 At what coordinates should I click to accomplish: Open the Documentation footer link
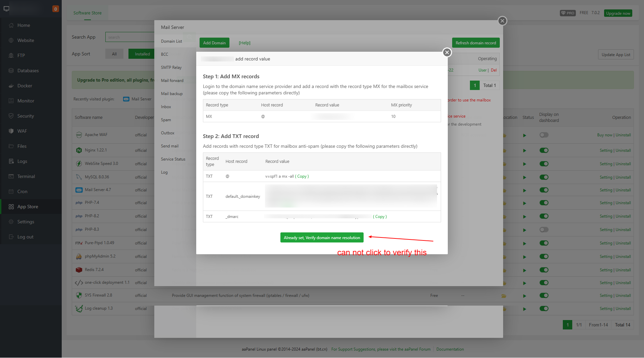click(x=450, y=349)
